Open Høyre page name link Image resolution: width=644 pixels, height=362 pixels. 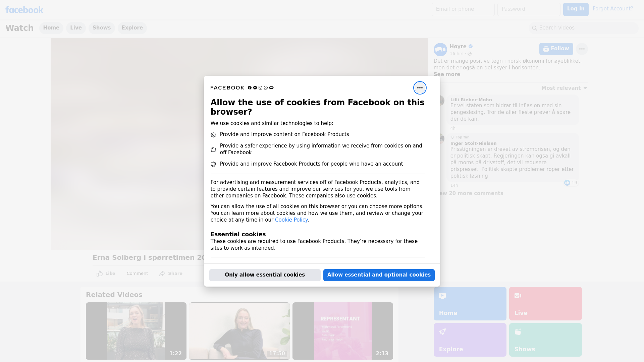click(458, 47)
